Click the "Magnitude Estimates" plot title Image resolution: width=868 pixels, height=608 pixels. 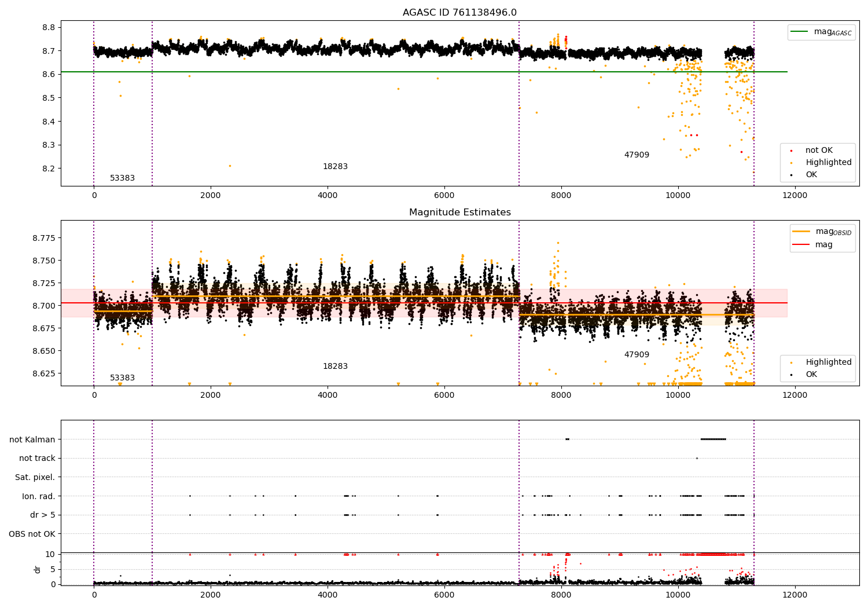[459, 213]
